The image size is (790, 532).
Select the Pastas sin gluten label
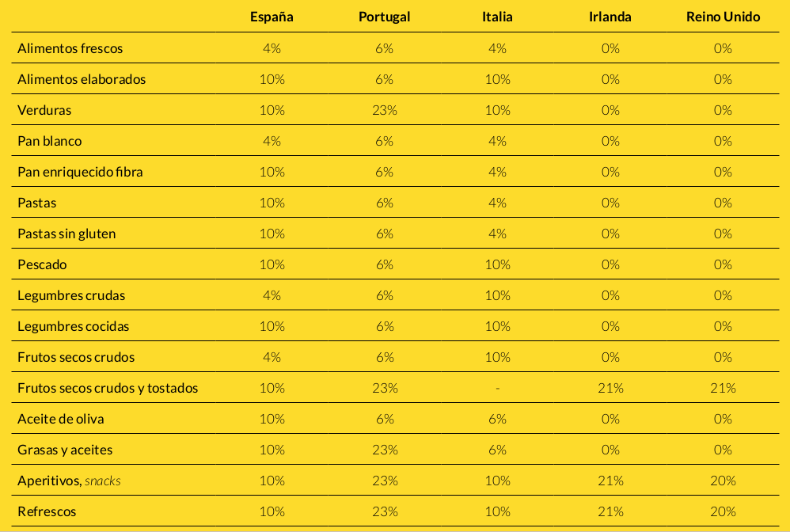pyautogui.click(x=66, y=234)
